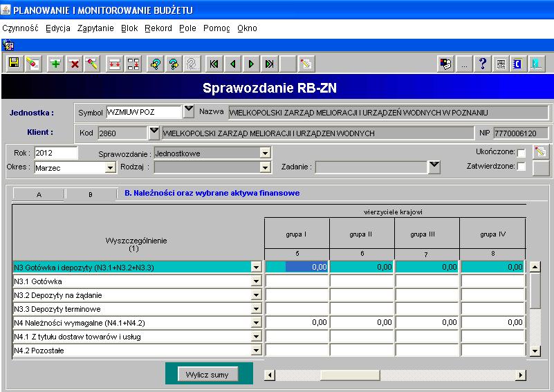Click the icon with two red down arrows
This screenshot has width=554, height=392.
pyautogui.click(x=115, y=64)
